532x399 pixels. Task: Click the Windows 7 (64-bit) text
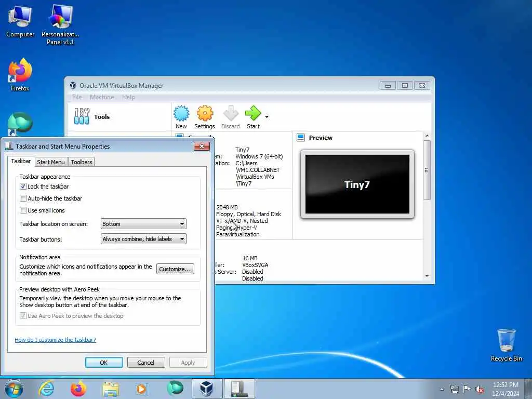[x=259, y=156]
